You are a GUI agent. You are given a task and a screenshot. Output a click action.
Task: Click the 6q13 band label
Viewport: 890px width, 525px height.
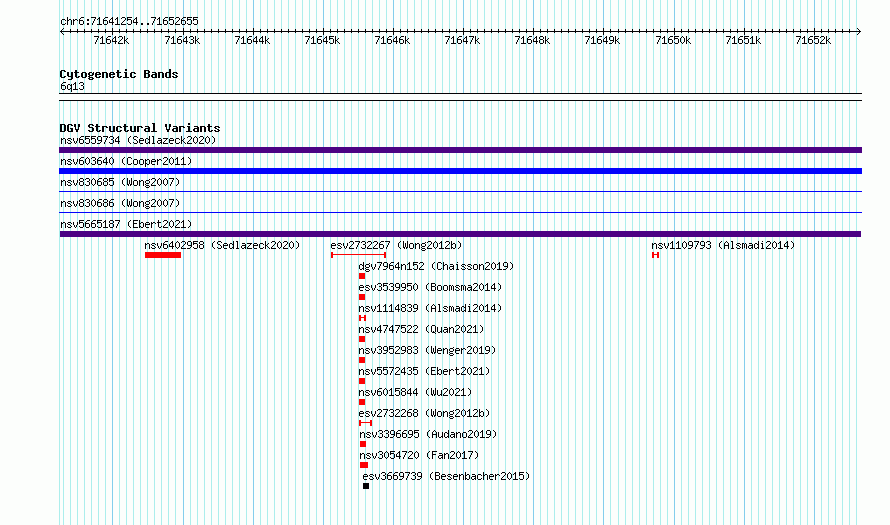pos(72,86)
